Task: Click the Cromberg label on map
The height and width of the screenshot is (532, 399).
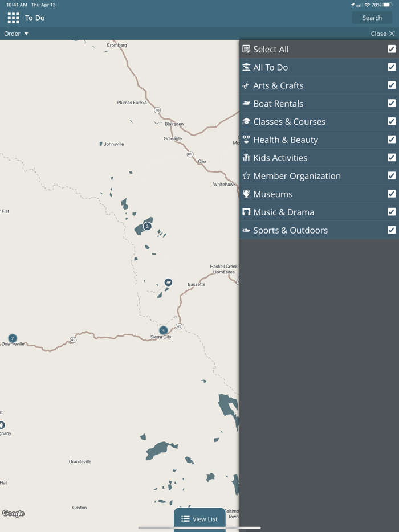Action: 117,45
